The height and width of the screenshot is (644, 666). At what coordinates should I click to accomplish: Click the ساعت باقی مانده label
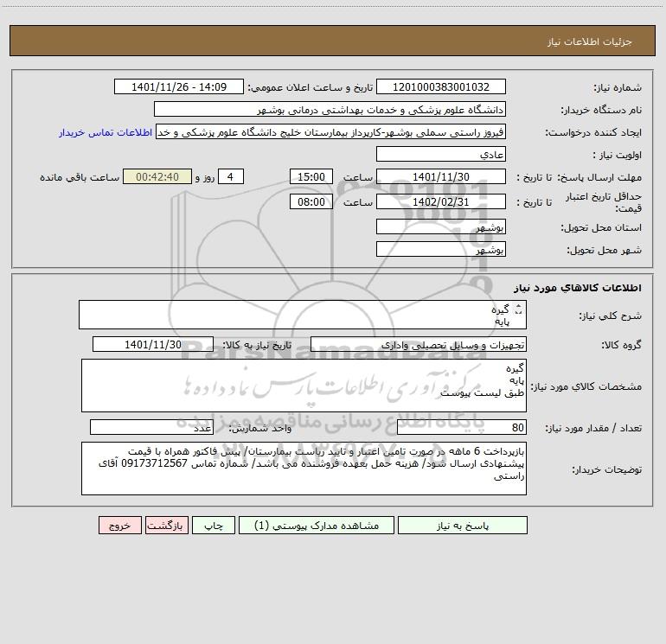pos(80,177)
